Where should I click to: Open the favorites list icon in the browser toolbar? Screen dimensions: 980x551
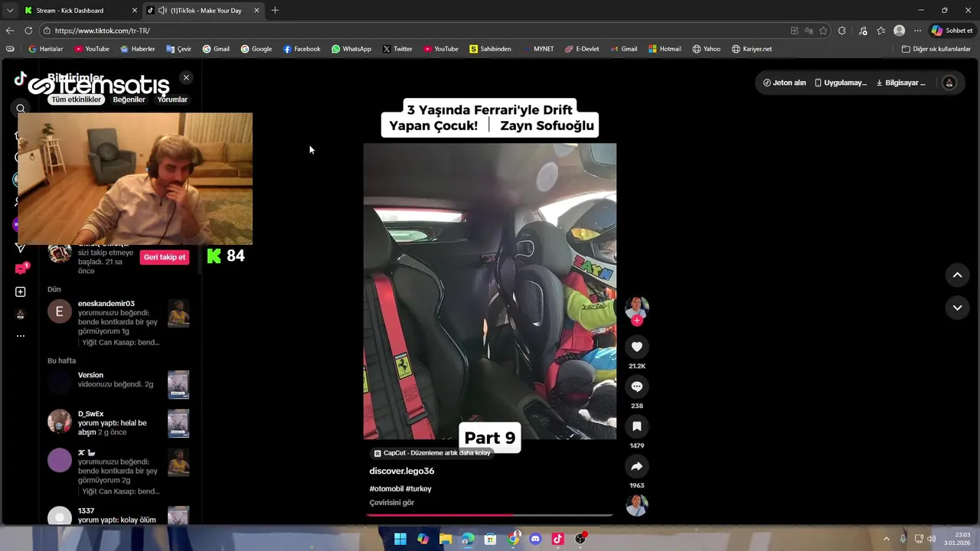tap(881, 31)
